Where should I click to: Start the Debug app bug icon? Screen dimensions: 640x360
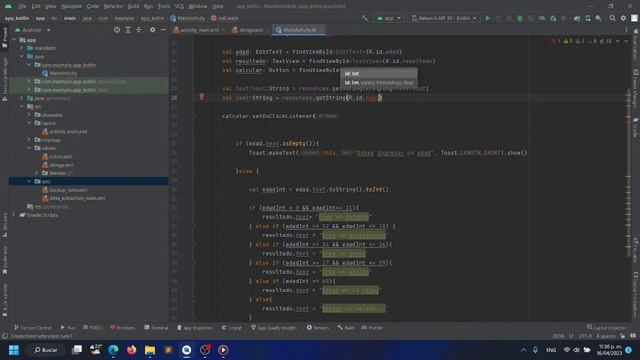(520, 18)
